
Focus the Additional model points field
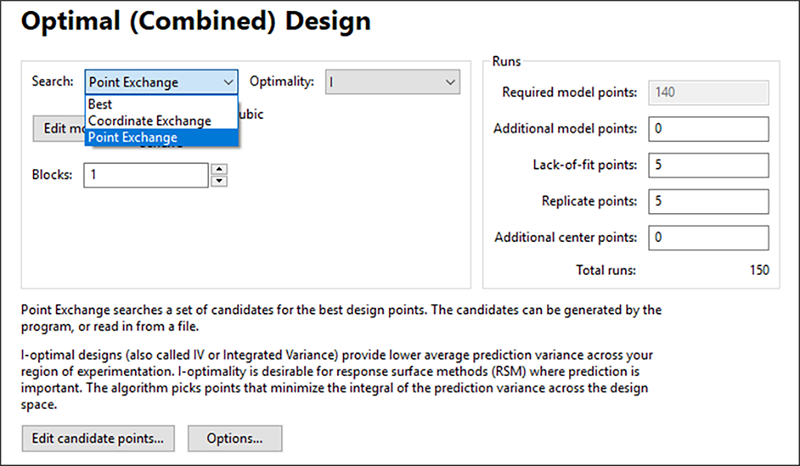pyautogui.click(x=707, y=129)
